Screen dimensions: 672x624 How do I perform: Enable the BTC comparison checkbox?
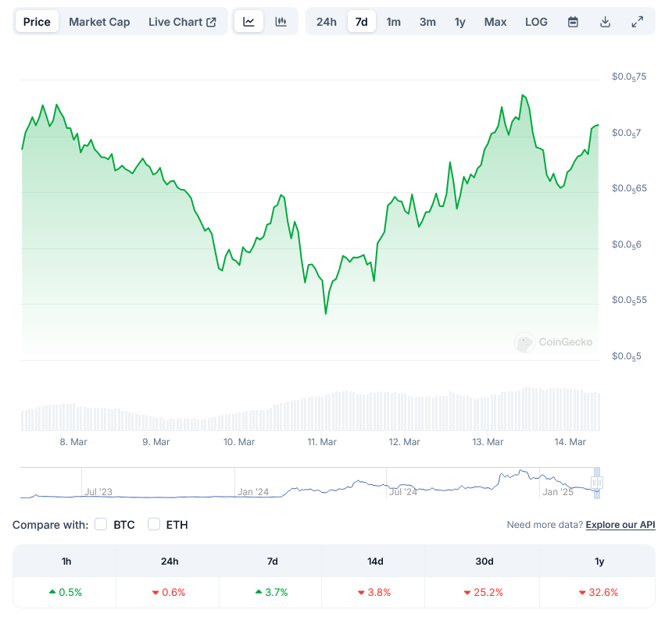tap(101, 525)
